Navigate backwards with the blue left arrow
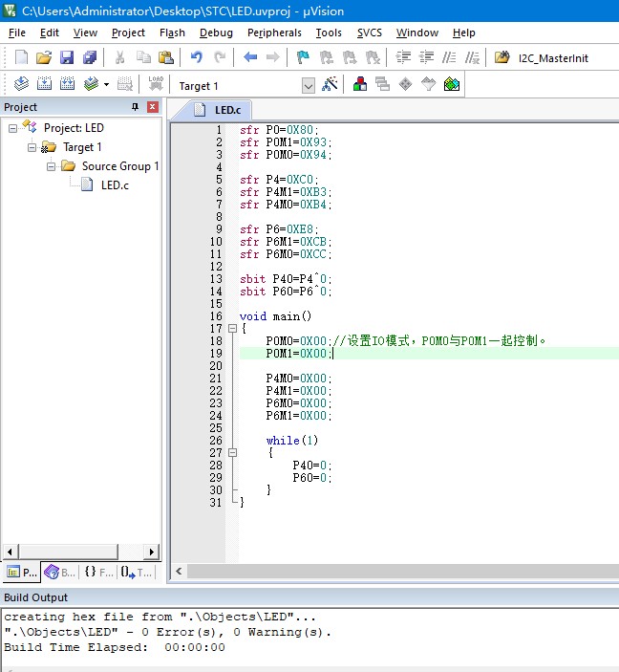This screenshot has width=619, height=672. click(x=250, y=57)
